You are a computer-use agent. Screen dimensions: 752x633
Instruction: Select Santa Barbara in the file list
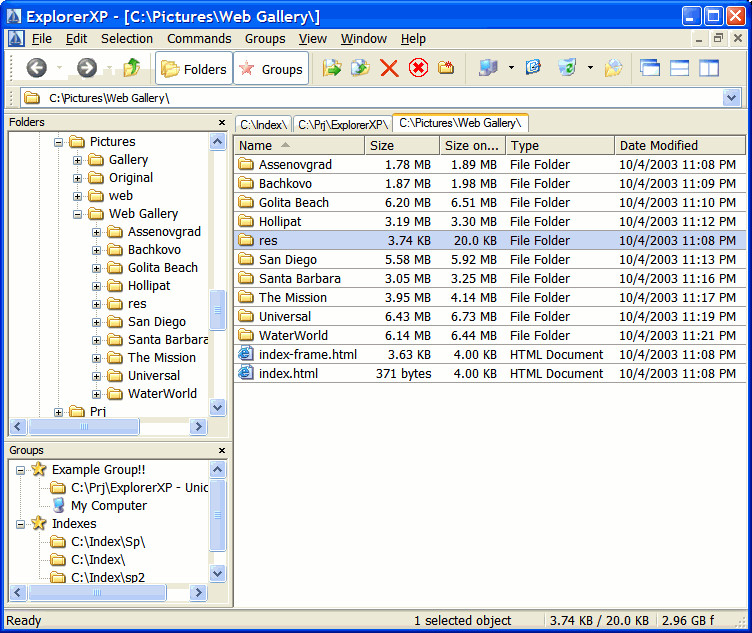tap(489, 278)
